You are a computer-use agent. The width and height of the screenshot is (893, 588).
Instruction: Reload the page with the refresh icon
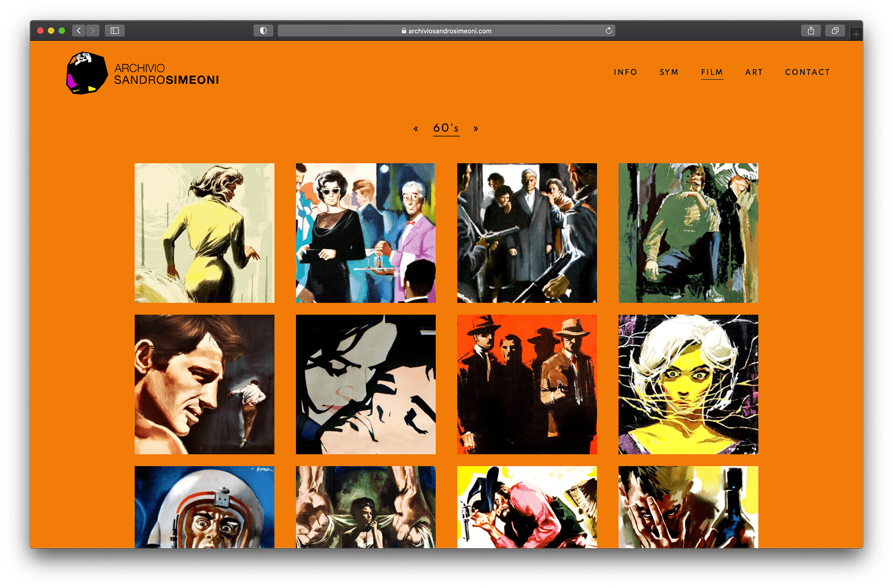(609, 31)
